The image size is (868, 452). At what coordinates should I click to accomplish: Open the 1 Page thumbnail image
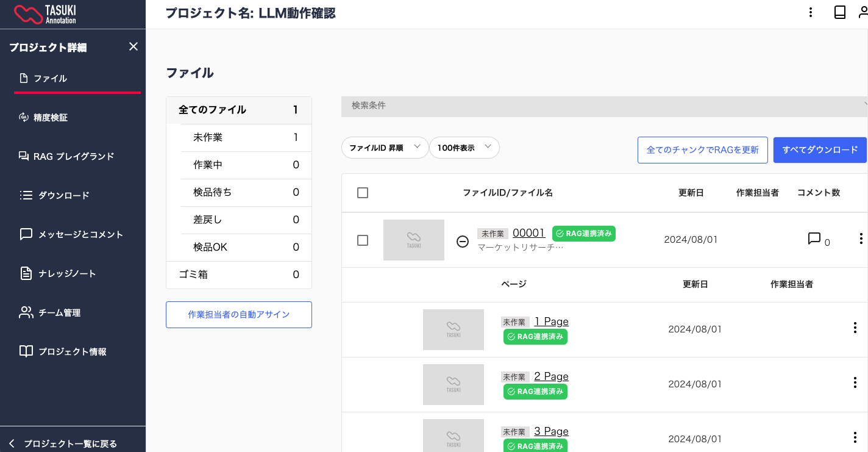pyautogui.click(x=453, y=329)
